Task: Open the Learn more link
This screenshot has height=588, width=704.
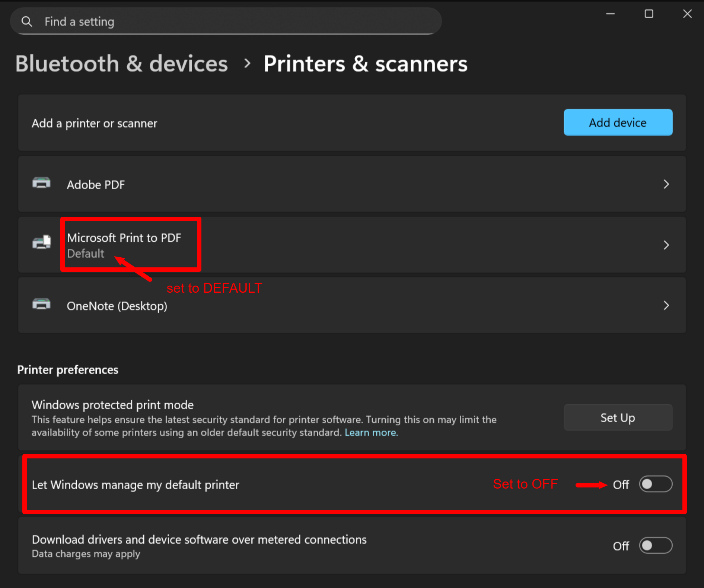Action: point(371,433)
